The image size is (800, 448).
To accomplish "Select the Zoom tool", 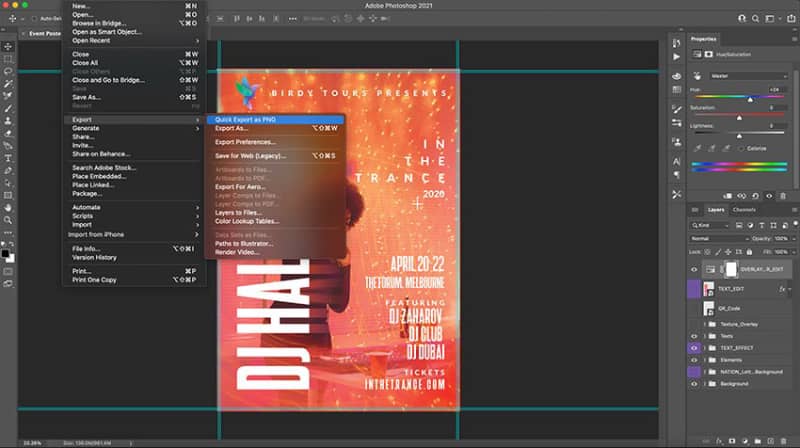I will 8,220.
